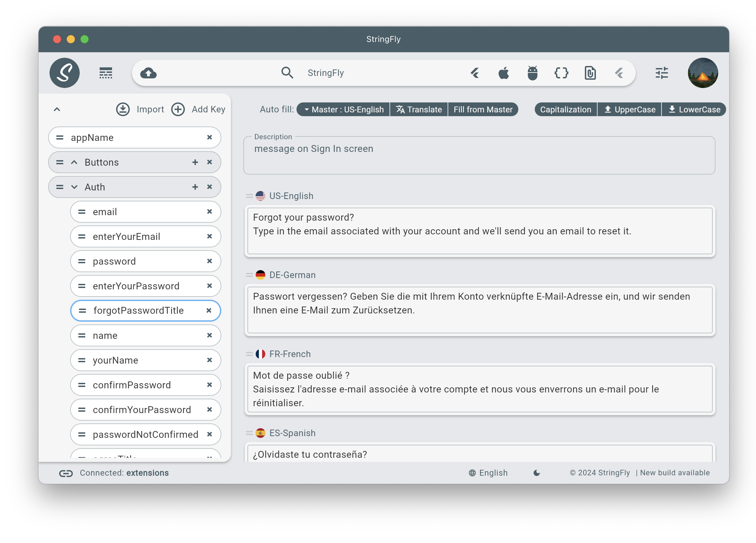Click the FR-French translation text box
The image size is (756, 543).
tap(480, 389)
